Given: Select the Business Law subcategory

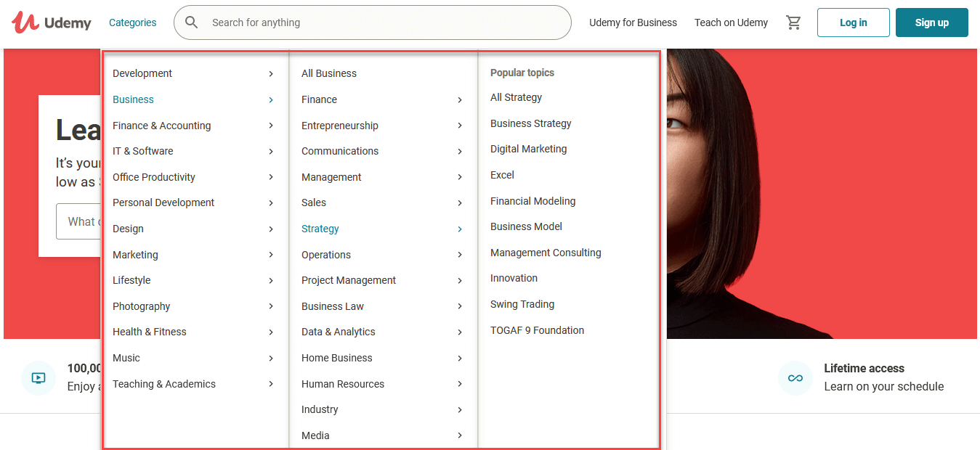Looking at the screenshot, I should pyautogui.click(x=333, y=306).
